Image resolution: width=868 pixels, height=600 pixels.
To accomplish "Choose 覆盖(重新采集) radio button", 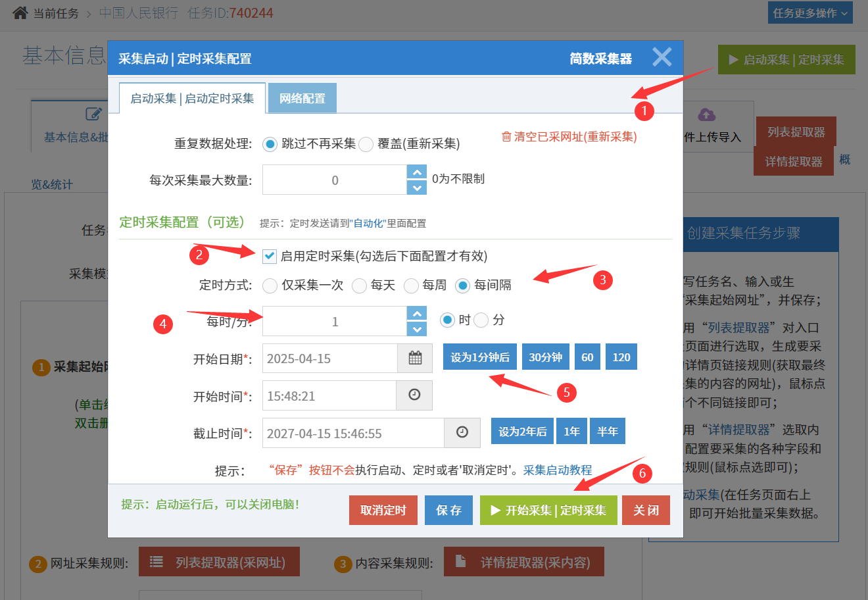I will point(366,144).
